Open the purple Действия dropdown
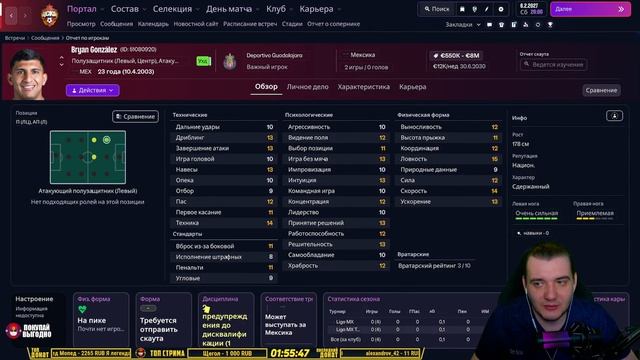 [x=93, y=90]
